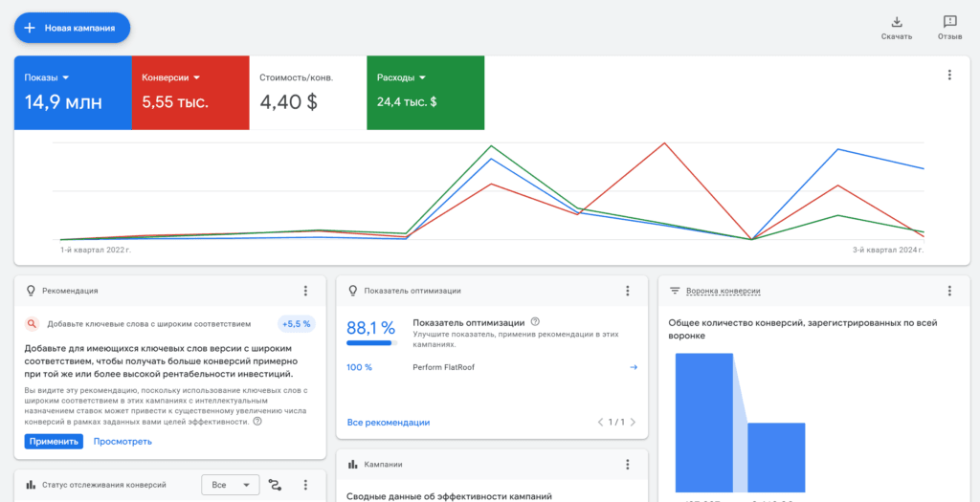
Task: Click arrow next to Perform FlatRoof
Action: coord(634,367)
